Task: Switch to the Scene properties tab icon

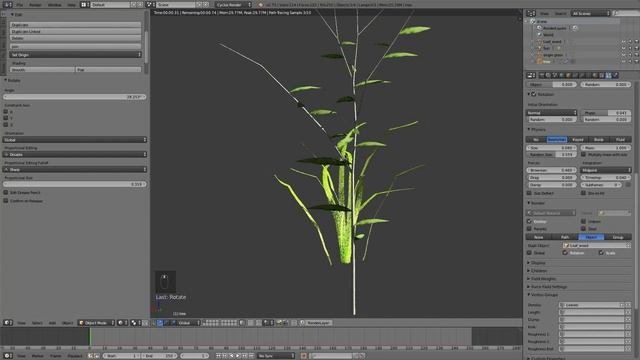Action: click(554, 75)
